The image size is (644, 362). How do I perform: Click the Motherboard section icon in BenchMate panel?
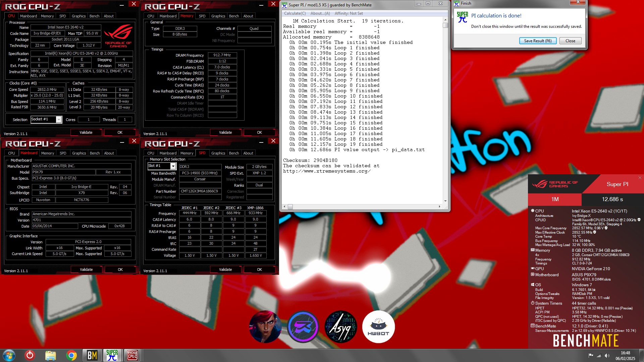click(x=533, y=275)
